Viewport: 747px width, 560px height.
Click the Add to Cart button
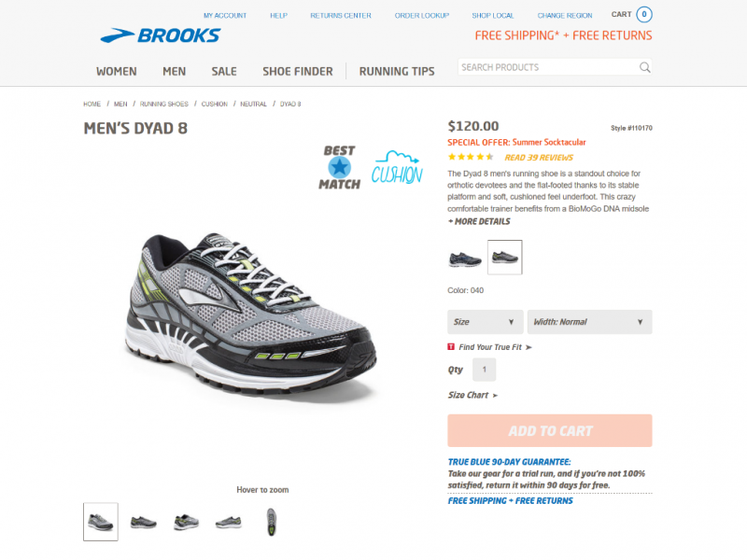[x=550, y=430]
